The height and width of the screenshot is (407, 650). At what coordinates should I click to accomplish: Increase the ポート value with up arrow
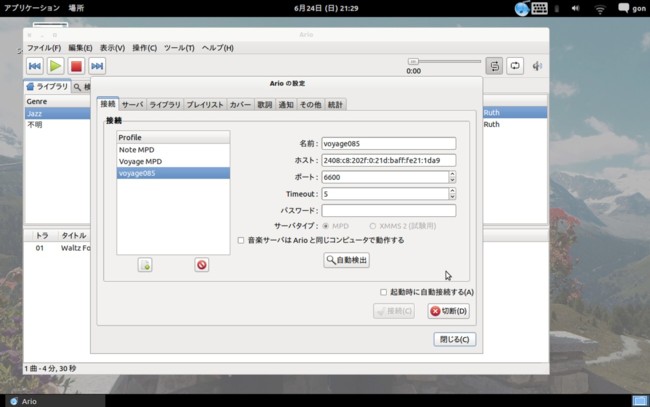(x=452, y=174)
